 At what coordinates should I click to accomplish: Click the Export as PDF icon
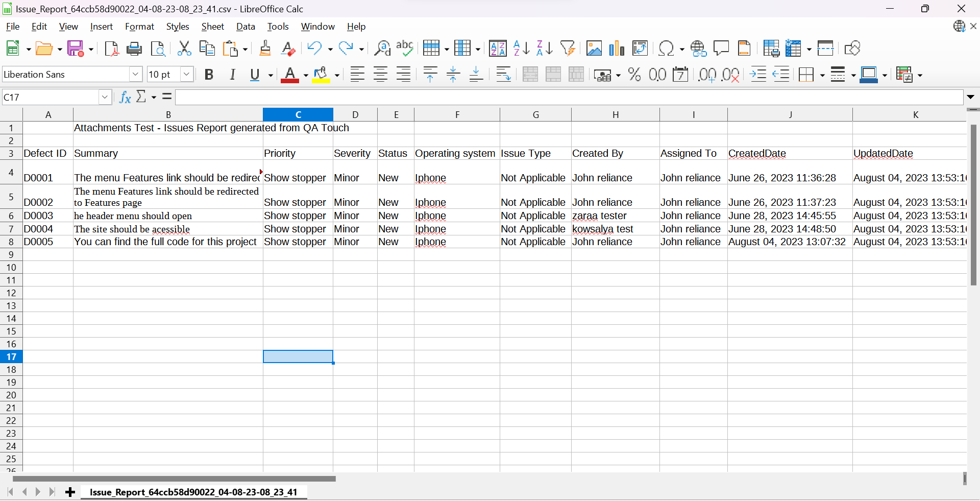point(111,49)
